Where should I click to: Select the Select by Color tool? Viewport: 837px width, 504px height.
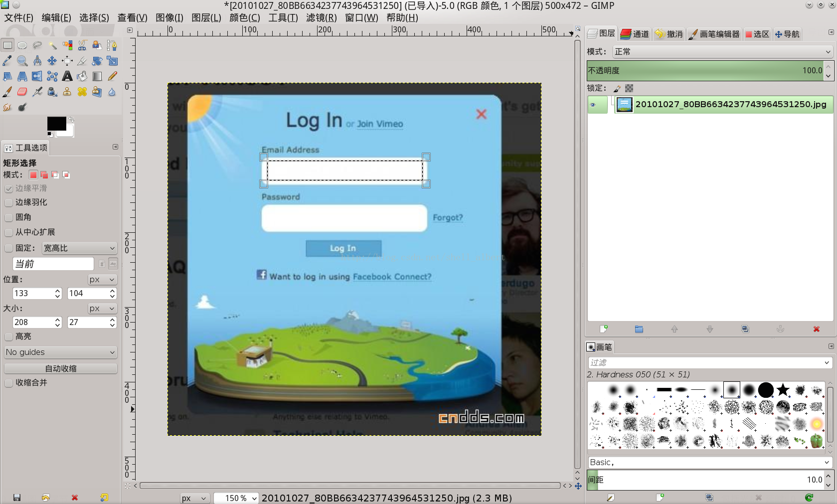tap(67, 45)
